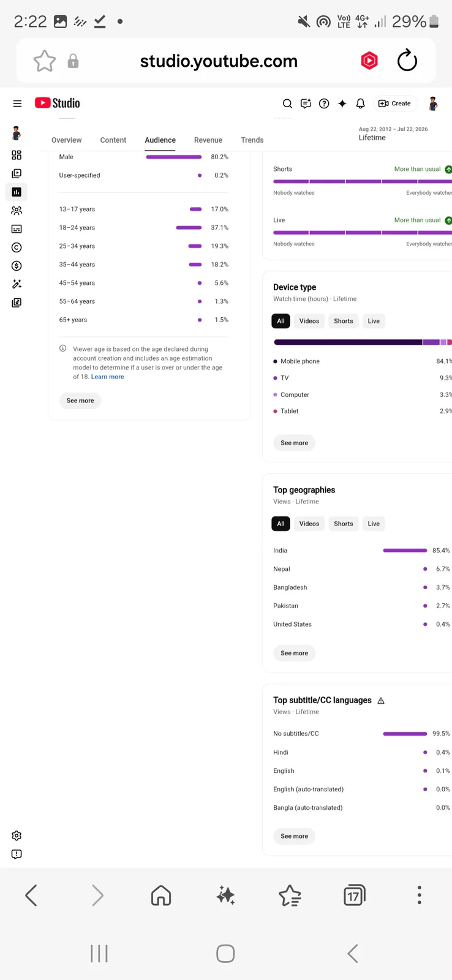452x980 pixels.
Task: Open the send feedback chat icon in header
Action: click(x=306, y=104)
